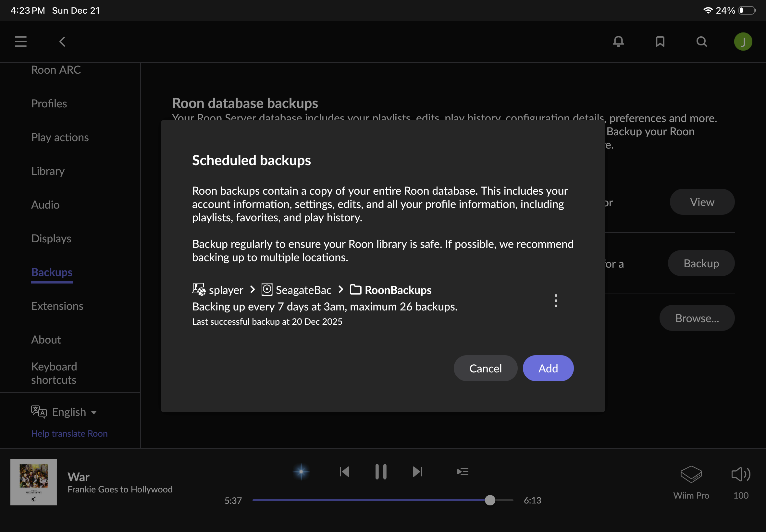Expand the English language dropdown
The width and height of the screenshot is (766, 532).
click(x=74, y=412)
